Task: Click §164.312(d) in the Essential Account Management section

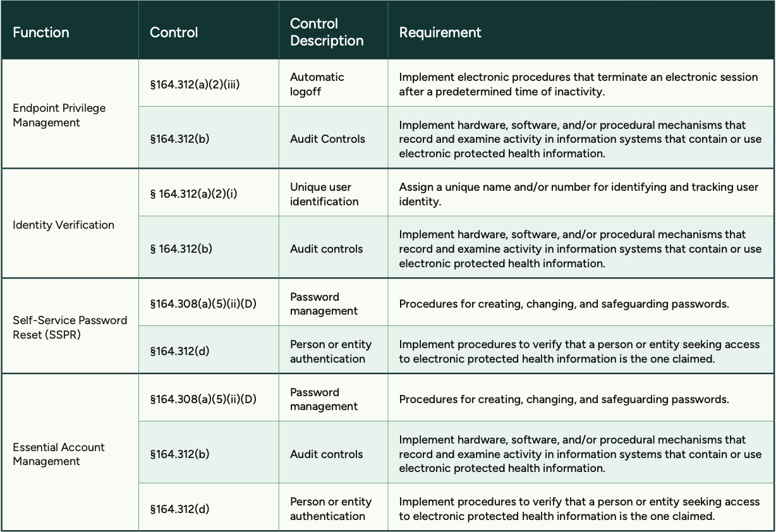Action: (179, 509)
